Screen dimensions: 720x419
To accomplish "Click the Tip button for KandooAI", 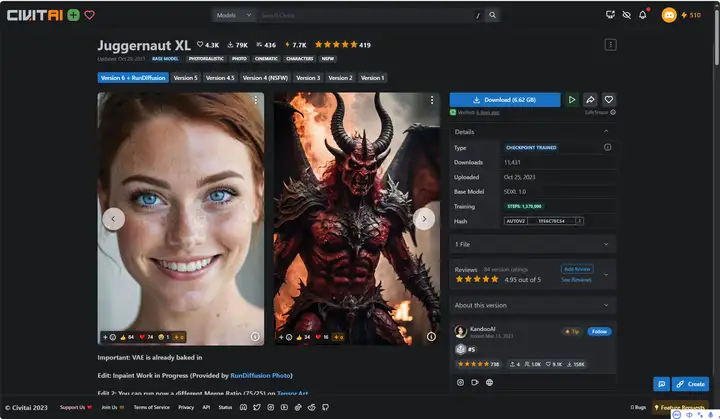I will pyautogui.click(x=572, y=332).
